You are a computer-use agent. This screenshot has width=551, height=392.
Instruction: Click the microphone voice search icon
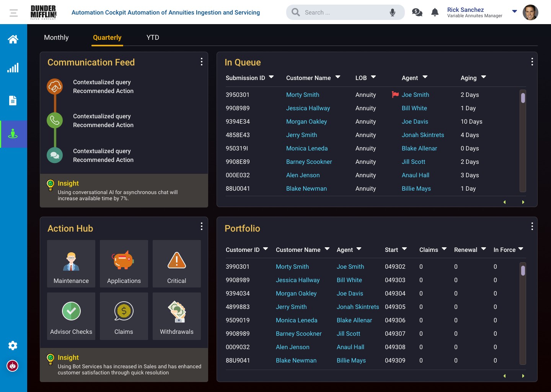(392, 13)
